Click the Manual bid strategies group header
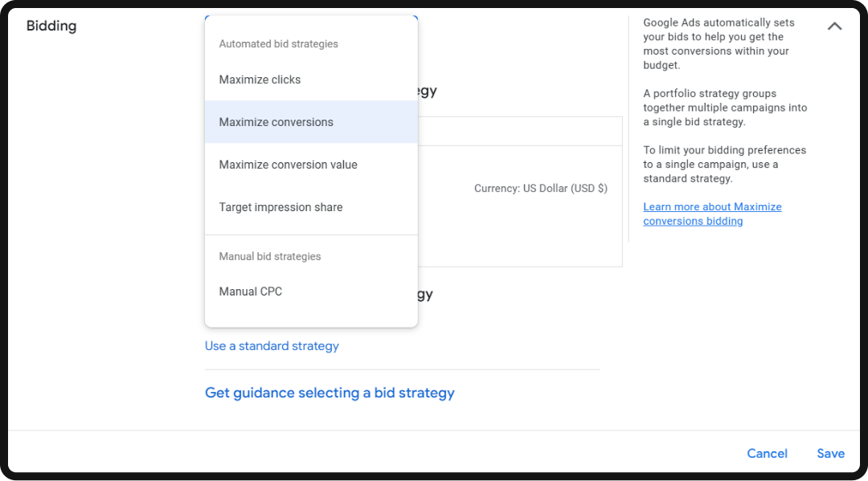Screen dimensions: 868x481 269,256
